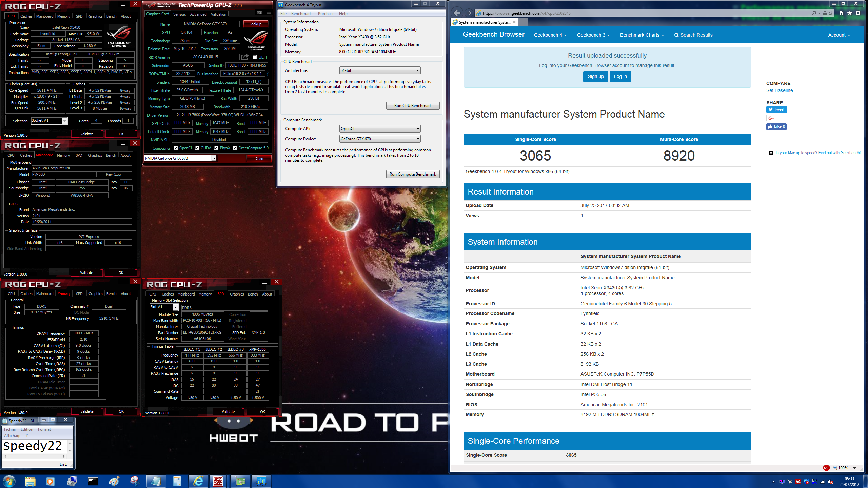Open the Fichier menu in Notepad
Viewport: 868px width, 488px height.
point(10,429)
